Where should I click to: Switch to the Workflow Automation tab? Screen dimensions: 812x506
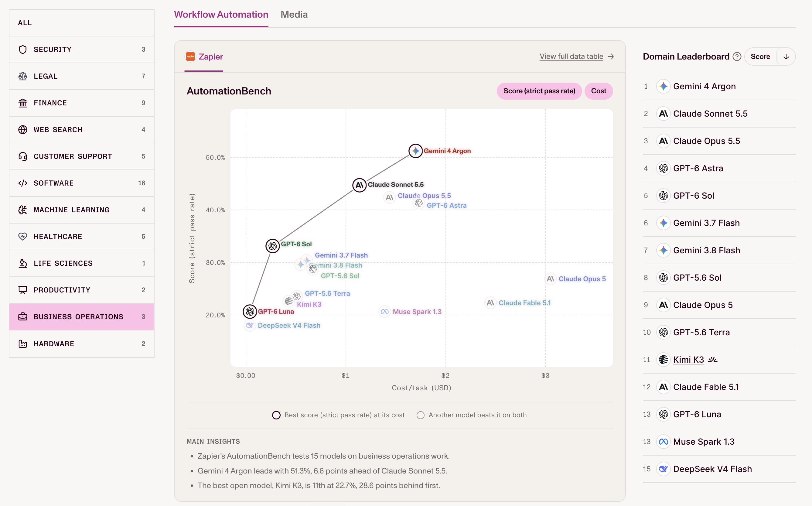click(x=221, y=14)
